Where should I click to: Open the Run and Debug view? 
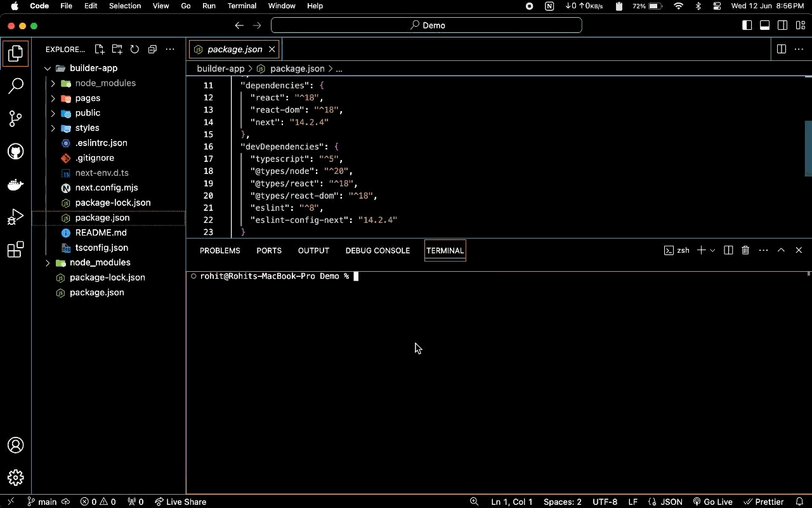[x=16, y=217]
